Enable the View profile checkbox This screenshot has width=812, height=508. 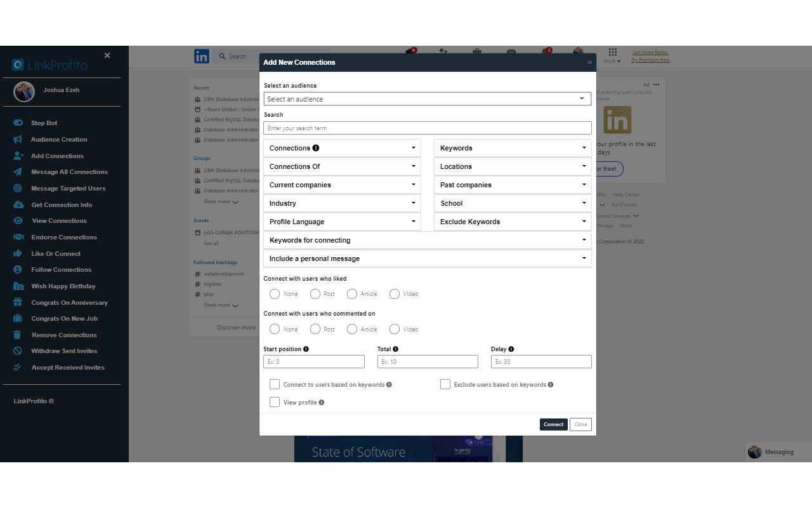(275, 402)
